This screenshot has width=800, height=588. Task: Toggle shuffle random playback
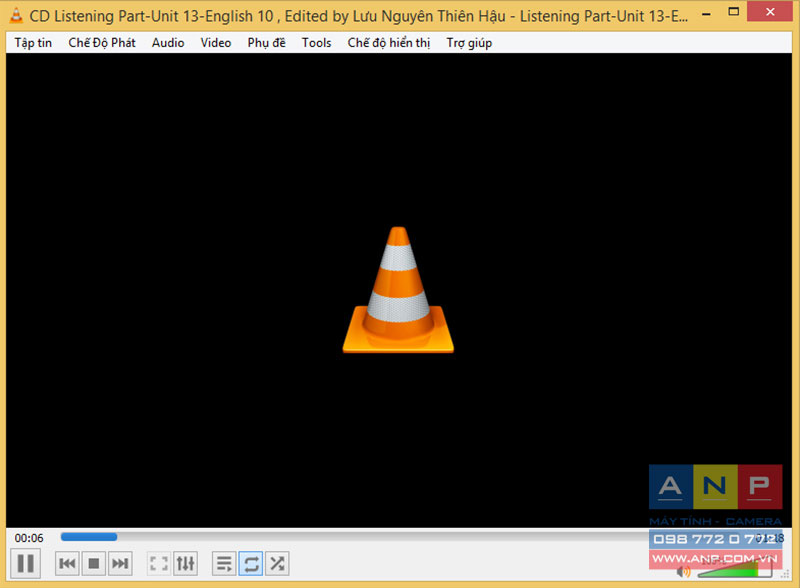(277, 564)
